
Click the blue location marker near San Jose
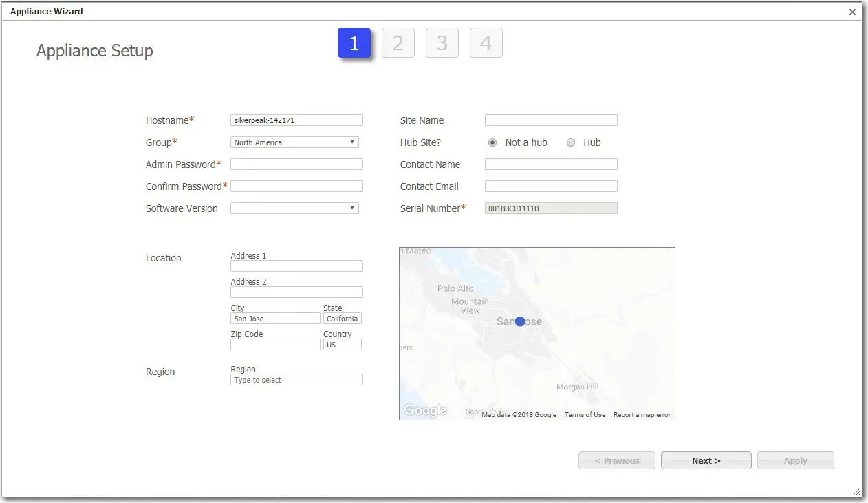519,321
